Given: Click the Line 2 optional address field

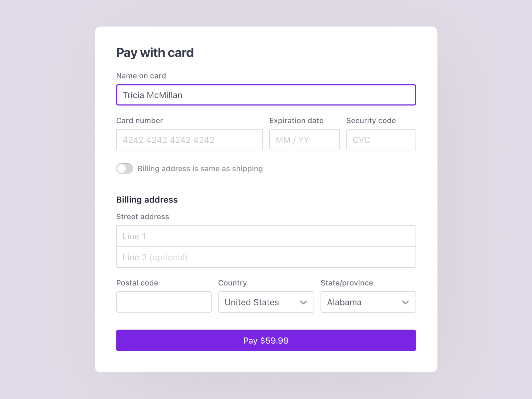Looking at the screenshot, I should coord(266,257).
